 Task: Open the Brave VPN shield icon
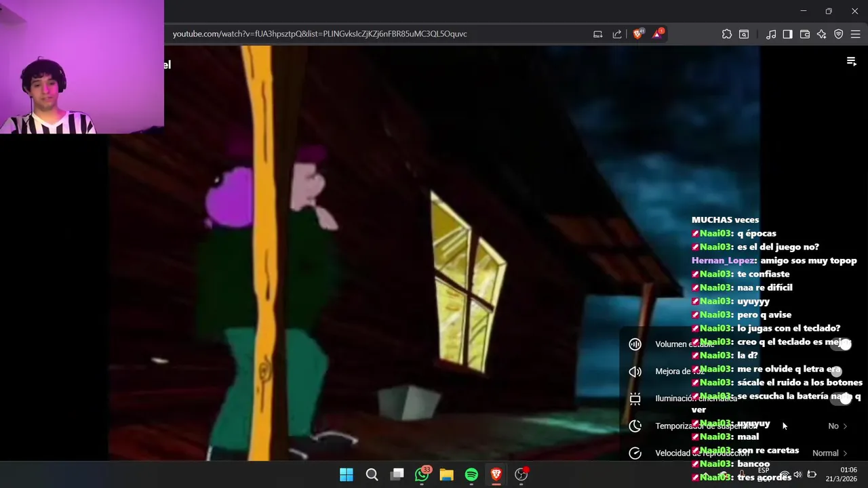(x=839, y=34)
